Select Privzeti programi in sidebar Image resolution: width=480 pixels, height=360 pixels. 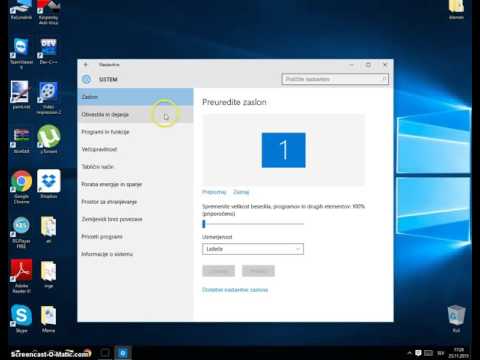[x=135, y=237]
